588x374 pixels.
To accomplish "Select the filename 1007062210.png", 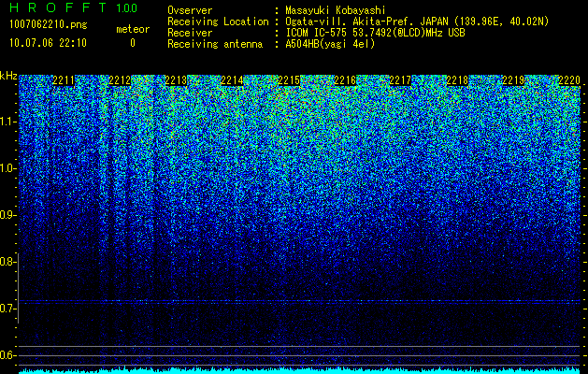I will tap(49, 24).
